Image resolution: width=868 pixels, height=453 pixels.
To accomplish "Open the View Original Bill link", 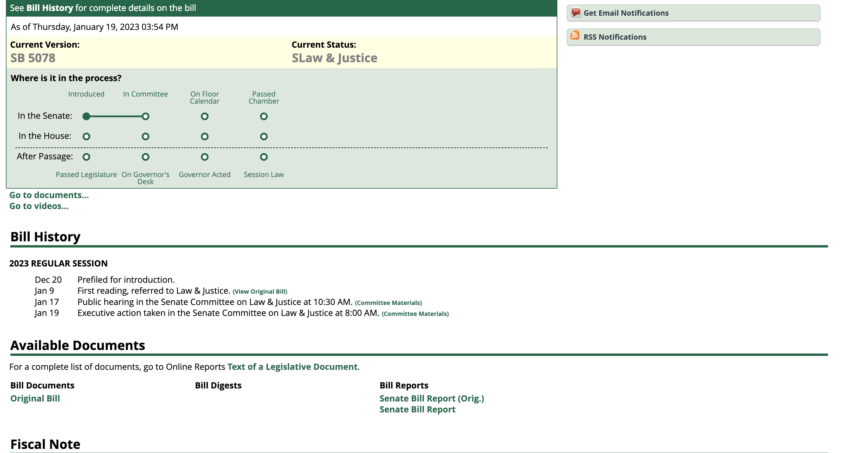I will click(x=260, y=292).
